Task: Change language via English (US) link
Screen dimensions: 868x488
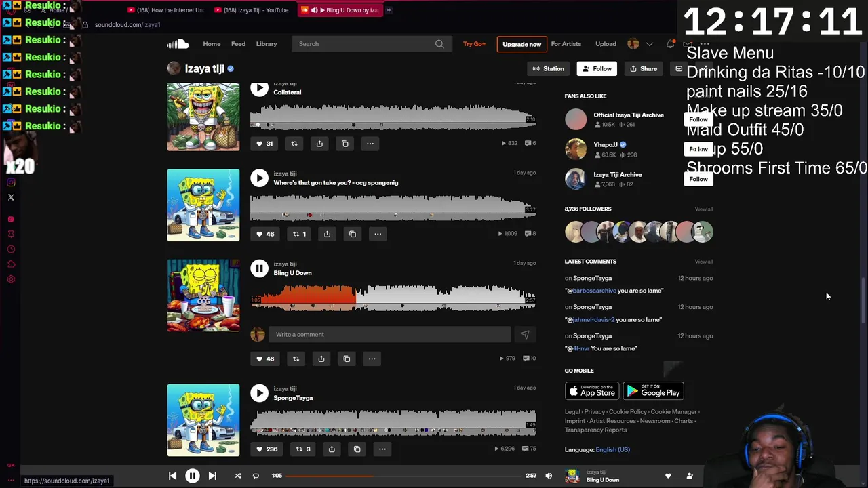Action: click(612, 449)
